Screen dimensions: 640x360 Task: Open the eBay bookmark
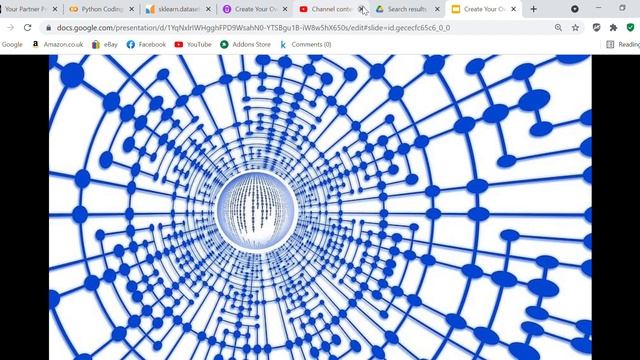[105, 44]
